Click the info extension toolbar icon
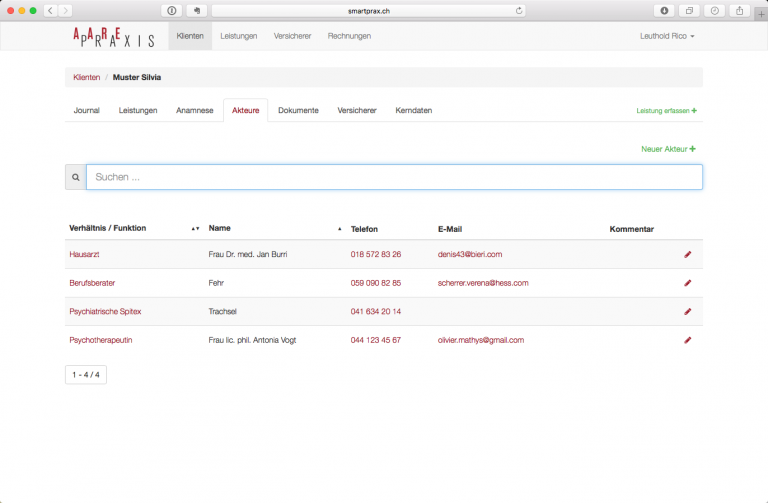Viewport: 768px width, 503px height. (x=172, y=10)
